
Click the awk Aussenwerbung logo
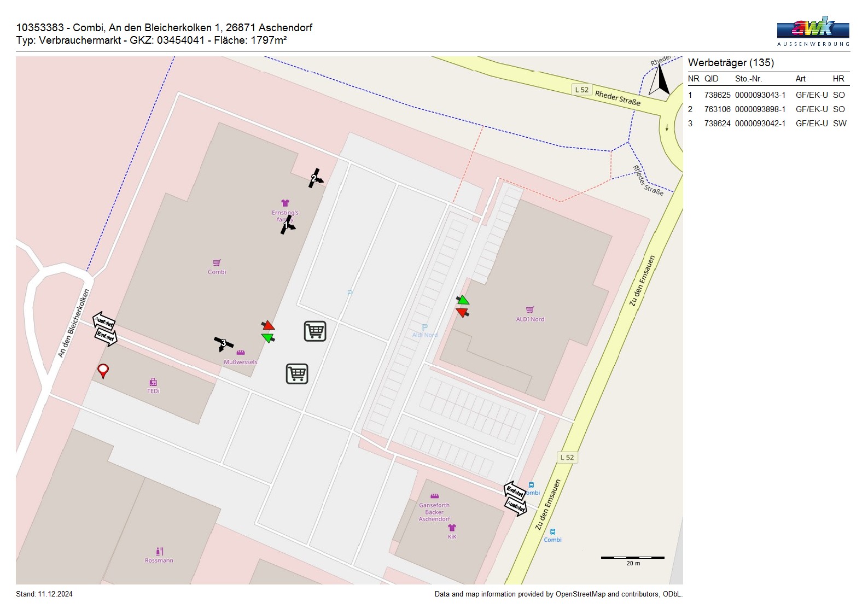click(x=813, y=31)
